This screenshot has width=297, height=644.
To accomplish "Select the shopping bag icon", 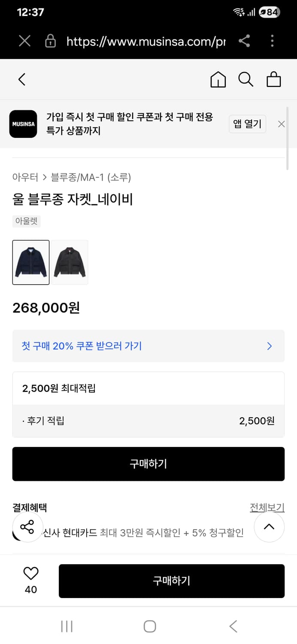I will point(273,79).
